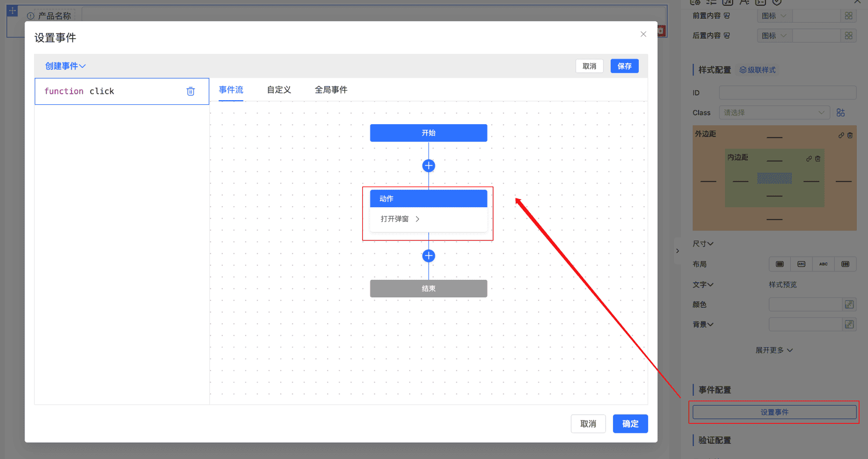
Task: Open the icon picker for 前置内容
Action: [x=848, y=16]
